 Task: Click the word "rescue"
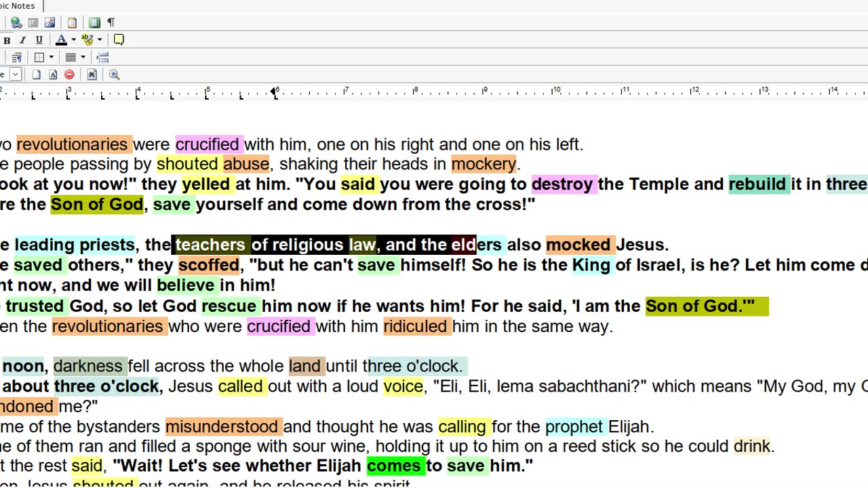point(229,306)
